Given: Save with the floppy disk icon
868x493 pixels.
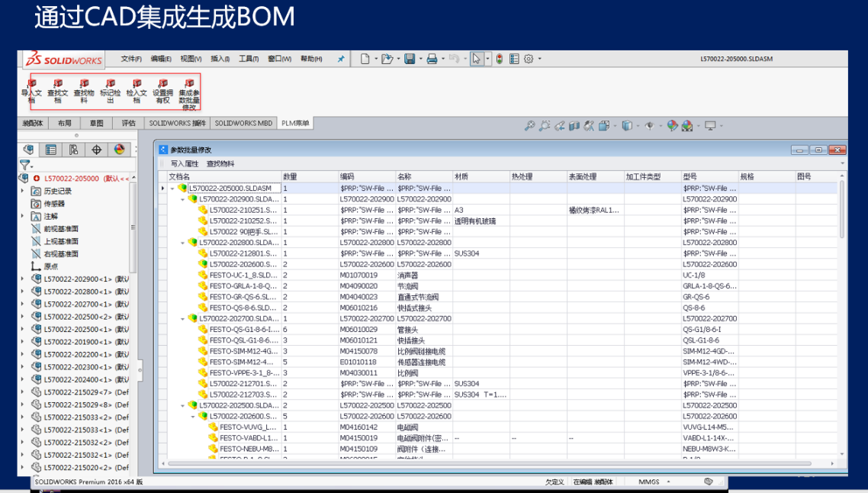Looking at the screenshot, I should pyautogui.click(x=410, y=59).
